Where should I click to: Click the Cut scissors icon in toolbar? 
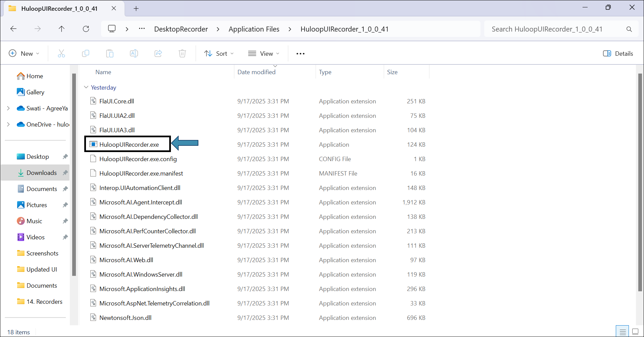[x=61, y=53]
